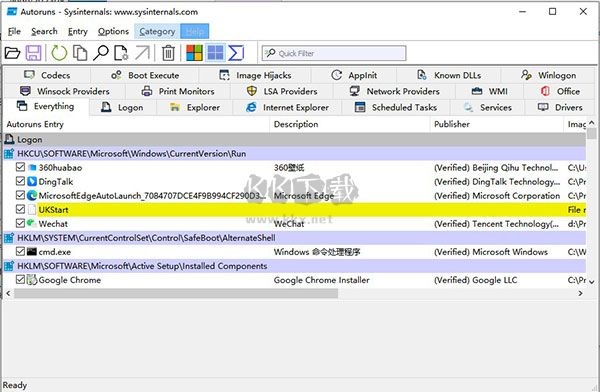Open the Entry menu
The height and width of the screenshot is (392, 600).
coord(78,31)
